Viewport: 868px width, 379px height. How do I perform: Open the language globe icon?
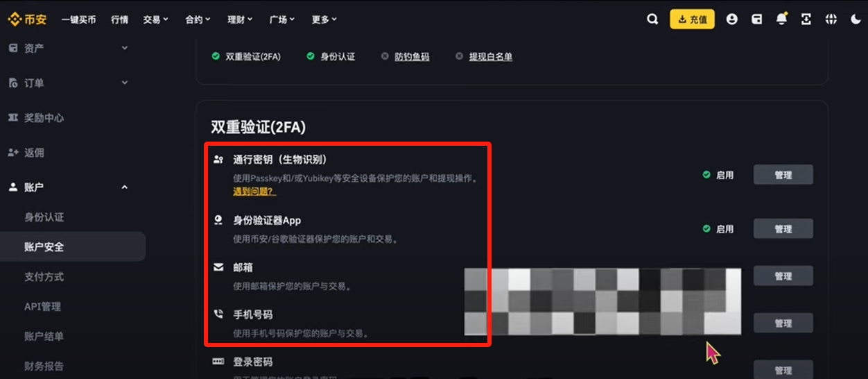tap(831, 19)
